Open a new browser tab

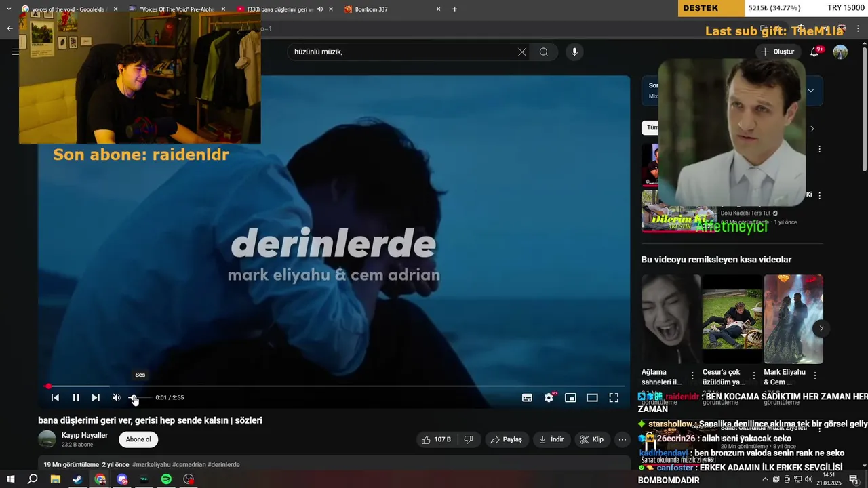coord(454,9)
